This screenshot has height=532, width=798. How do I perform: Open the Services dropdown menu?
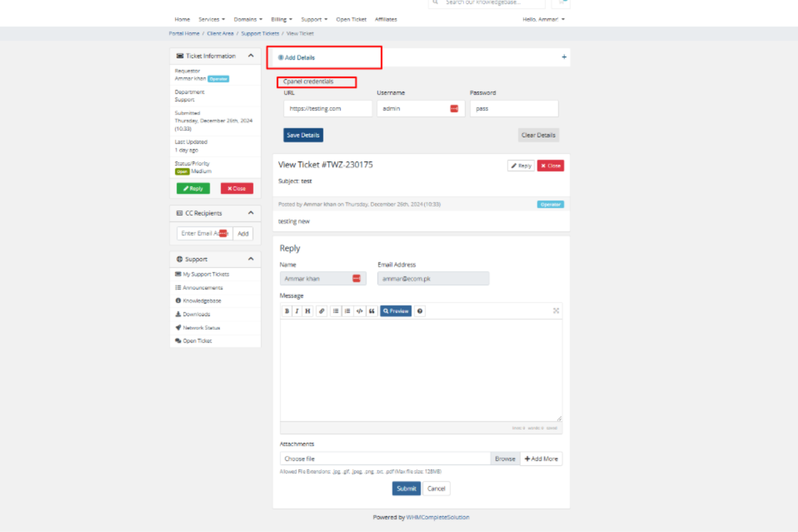pyautogui.click(x=211, y=19)
